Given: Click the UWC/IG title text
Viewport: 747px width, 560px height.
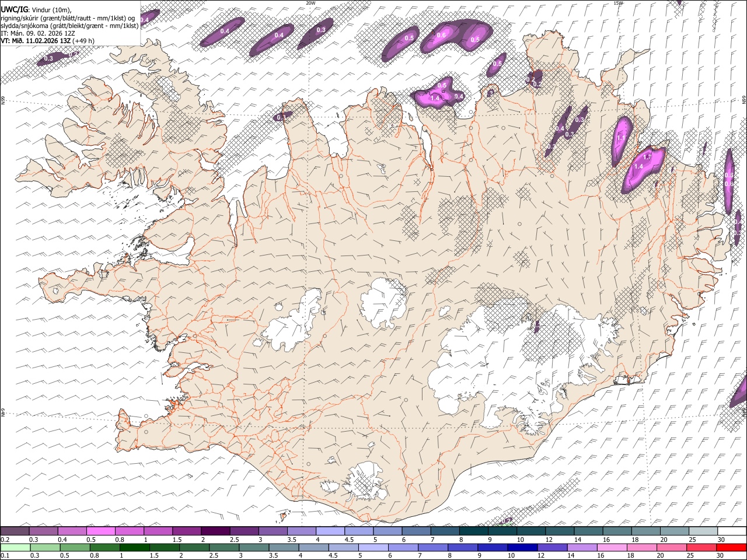Looking at the screenshot, I should 14,9.
